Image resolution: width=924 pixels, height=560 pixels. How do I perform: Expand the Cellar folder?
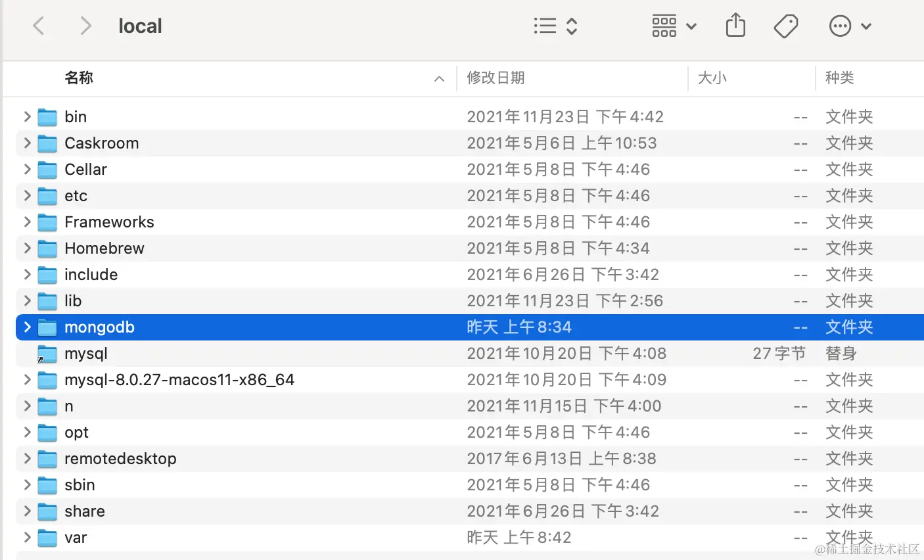(x=27, y=170)
